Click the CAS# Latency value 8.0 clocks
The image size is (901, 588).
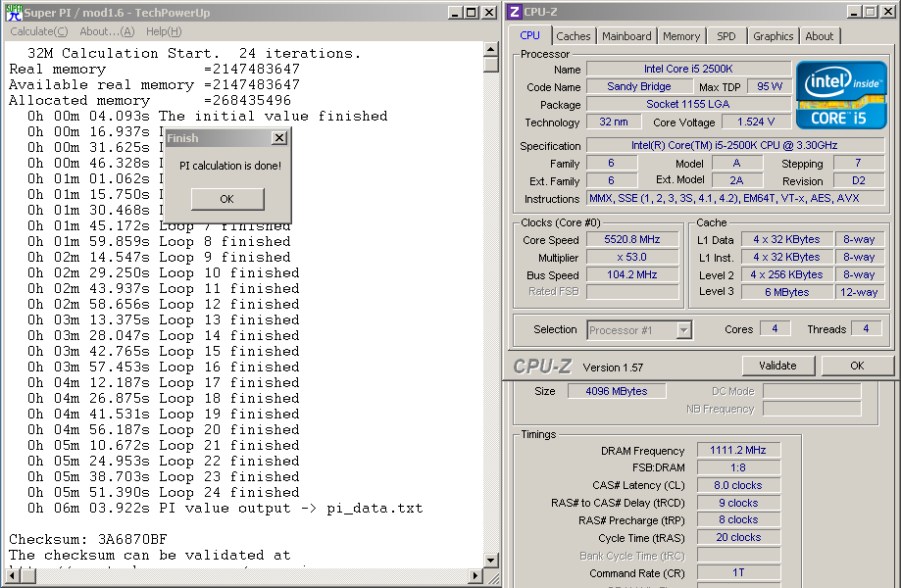click(x=738, y=485)
